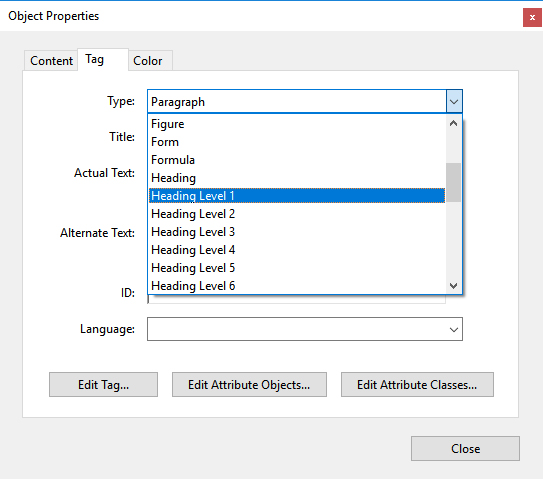Open Edit Attribute Classes dialog
Viewport: 543px width, 479px height.
(x=417, y=384)
